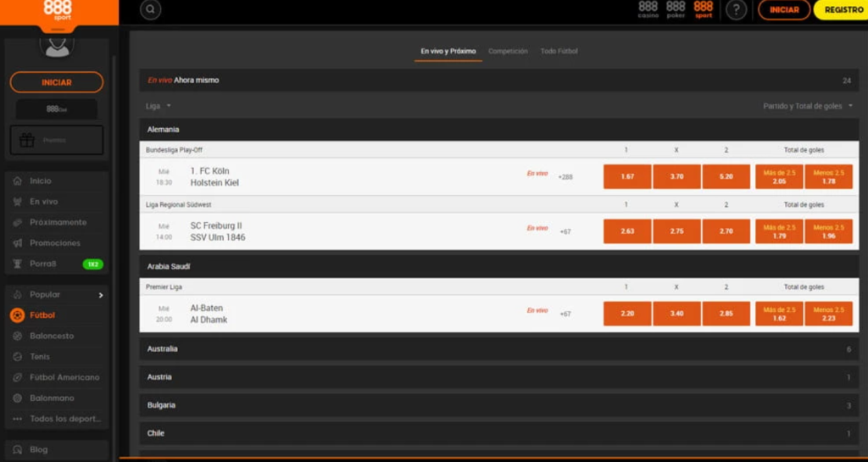
Task: Select Más de 2.5 at 1.79
Action: click(x=779, y=231)
